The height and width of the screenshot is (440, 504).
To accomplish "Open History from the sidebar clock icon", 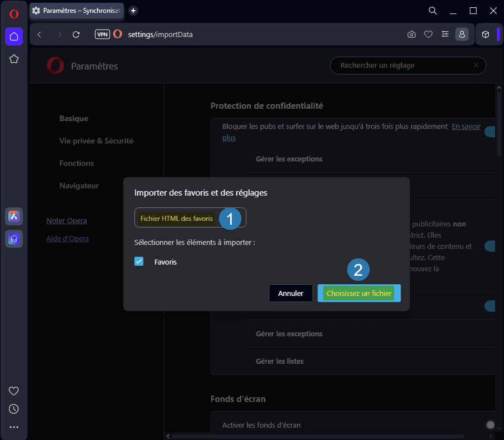I will click(x=13, y=409).
